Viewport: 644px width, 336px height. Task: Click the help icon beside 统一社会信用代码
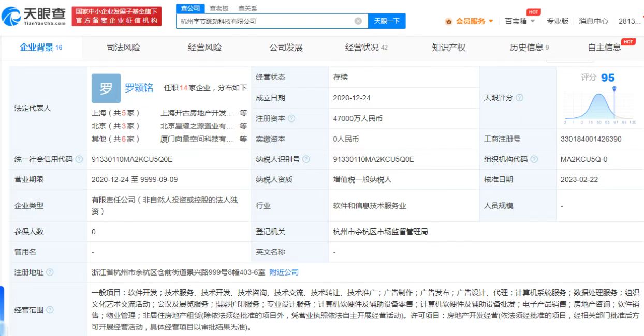point(79,159)
